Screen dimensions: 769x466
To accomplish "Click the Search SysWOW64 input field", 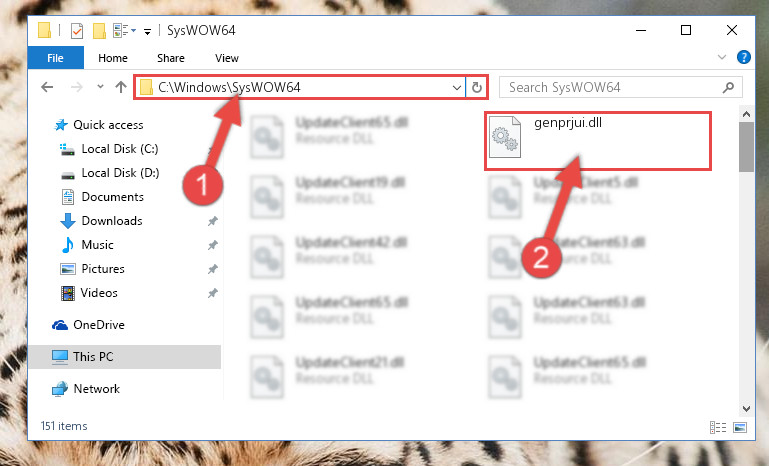I will 613,88.
